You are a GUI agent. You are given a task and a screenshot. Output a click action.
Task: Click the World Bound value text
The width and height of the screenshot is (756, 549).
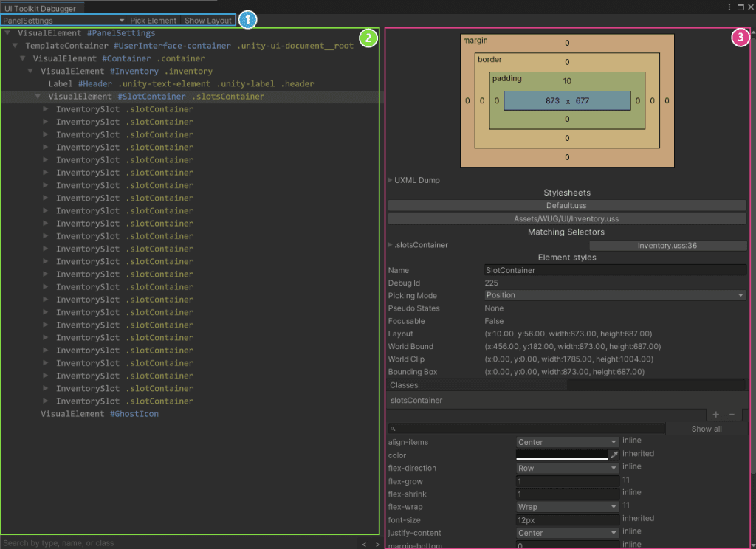573,347
